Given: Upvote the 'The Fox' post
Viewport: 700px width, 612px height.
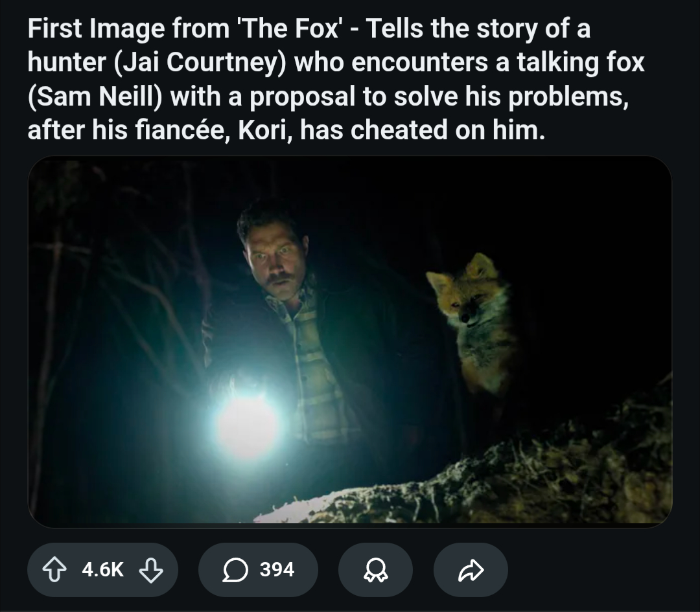Looking at the screenshot, I should tap(57, 569).
